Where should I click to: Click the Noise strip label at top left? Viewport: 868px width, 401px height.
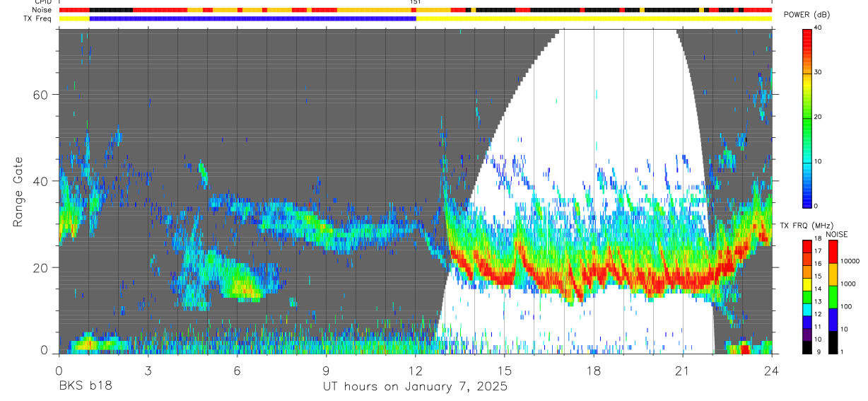coord(42,10)
